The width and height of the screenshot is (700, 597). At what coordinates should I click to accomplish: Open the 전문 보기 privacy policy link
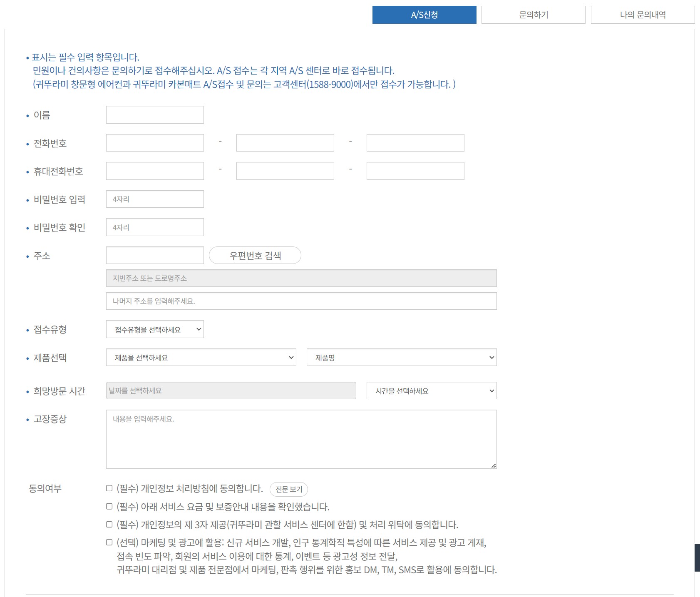(289, 489)
